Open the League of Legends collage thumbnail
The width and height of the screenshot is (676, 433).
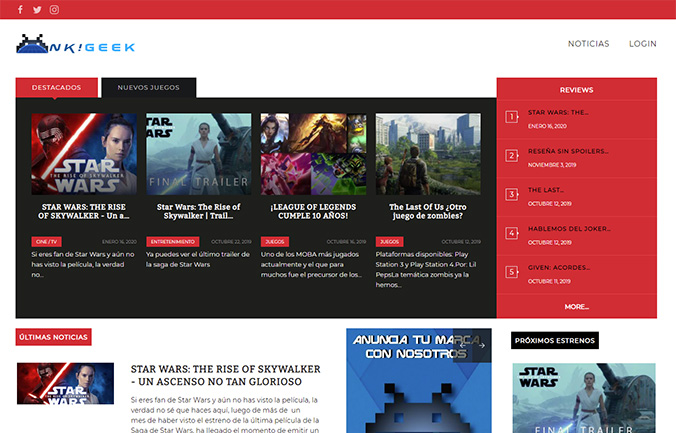coord(313,154)
